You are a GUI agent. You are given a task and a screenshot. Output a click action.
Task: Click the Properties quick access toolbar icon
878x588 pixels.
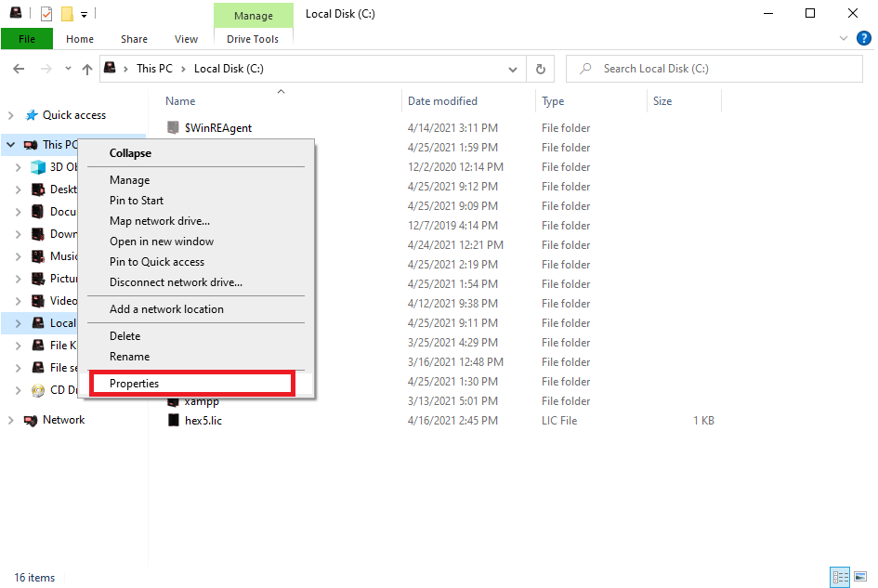click(x=46, y=14)
